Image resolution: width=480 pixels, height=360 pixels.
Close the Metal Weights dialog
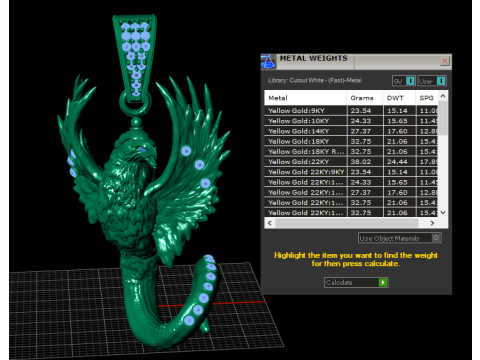(x=445, y=61)
